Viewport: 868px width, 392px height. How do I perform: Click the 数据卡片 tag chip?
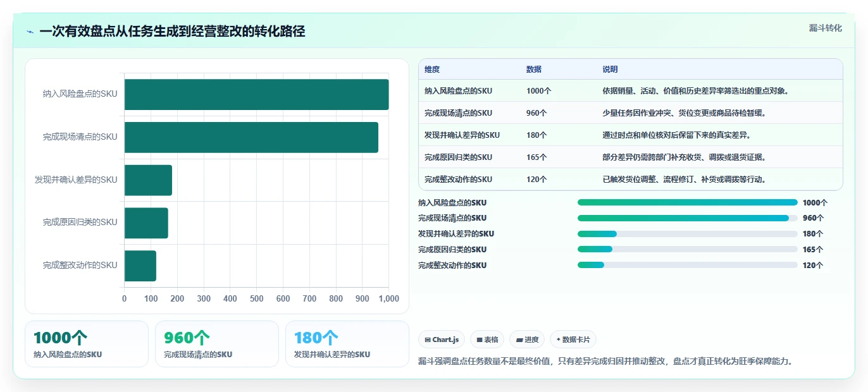[573, 340]
